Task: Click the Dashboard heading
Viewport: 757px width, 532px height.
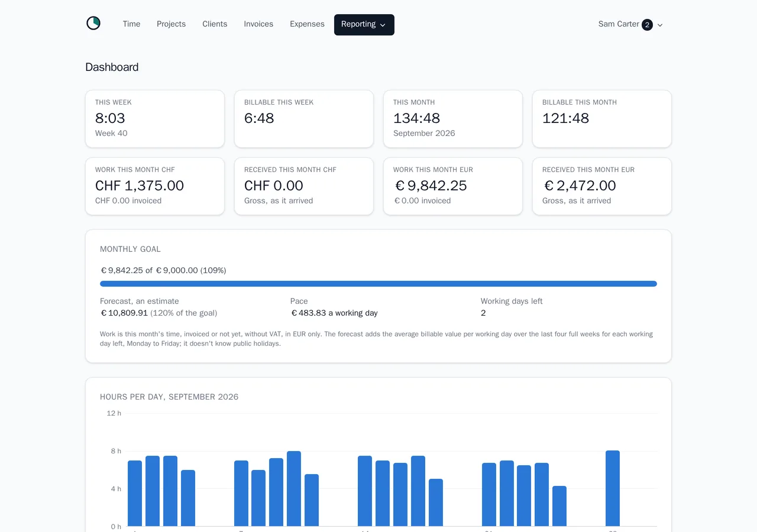Action: (112, 67)
